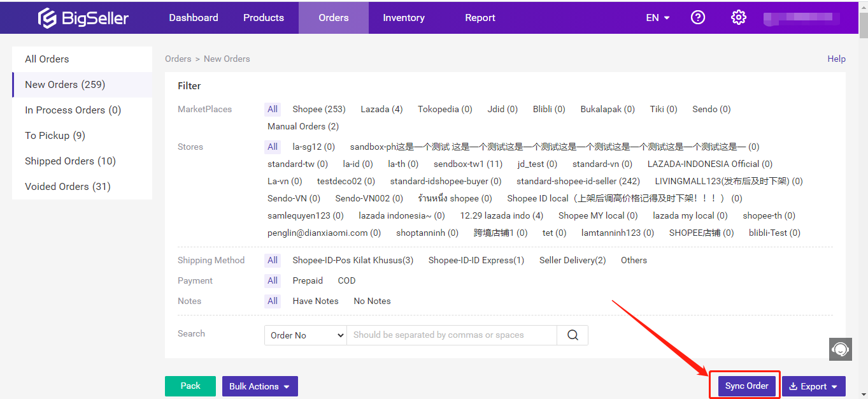Open Voided Orders (31)
Screen dimensions: 868x399
(x=82, y=187)
